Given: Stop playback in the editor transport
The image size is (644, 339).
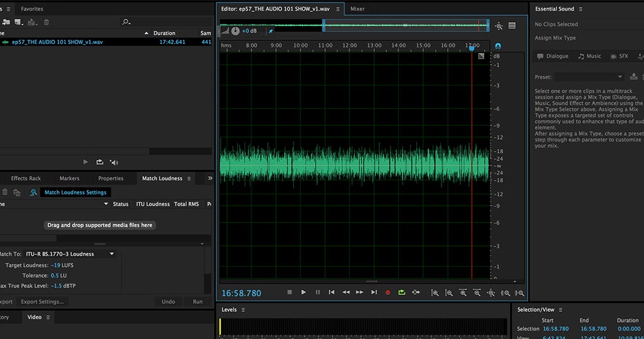Looking at the screenshot, I should [x=289, y=292].
